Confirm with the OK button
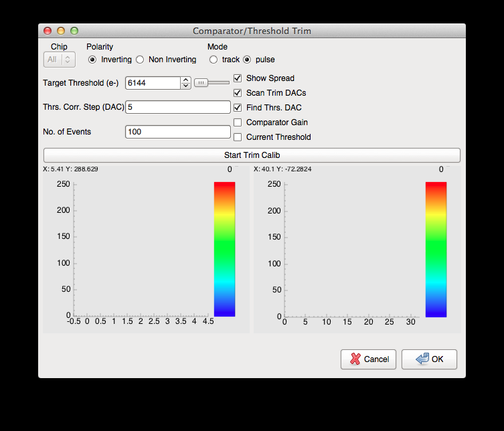 coord(429,359)
